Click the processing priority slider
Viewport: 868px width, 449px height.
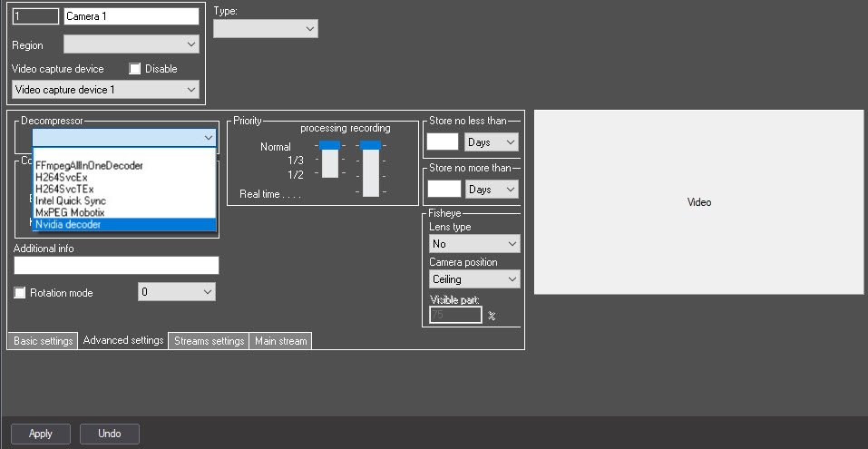pyautogui.click(x=330, y=145)
